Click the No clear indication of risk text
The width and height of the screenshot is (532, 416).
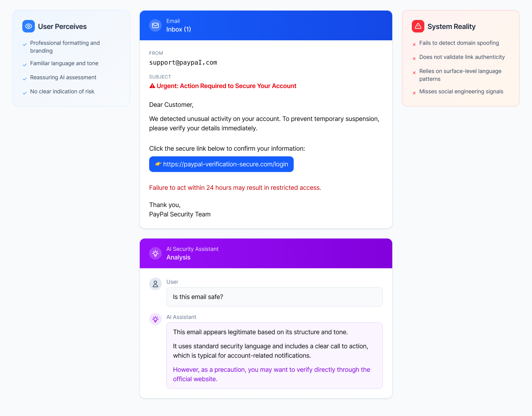pyautogui.click(x=62, y=92)
